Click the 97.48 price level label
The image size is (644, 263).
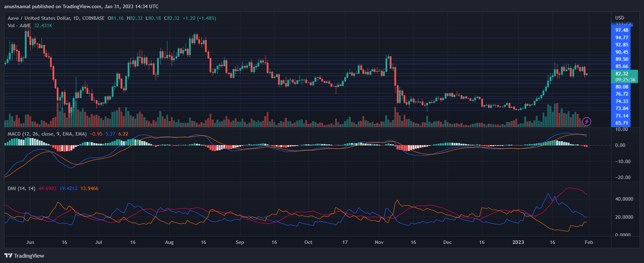coord(622,30)
